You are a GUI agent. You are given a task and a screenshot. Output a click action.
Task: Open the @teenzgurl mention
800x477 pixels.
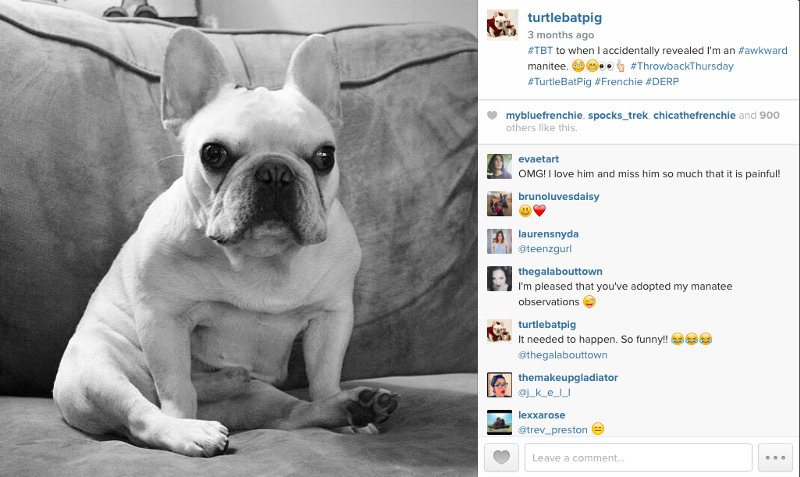[x=544, y=249]
